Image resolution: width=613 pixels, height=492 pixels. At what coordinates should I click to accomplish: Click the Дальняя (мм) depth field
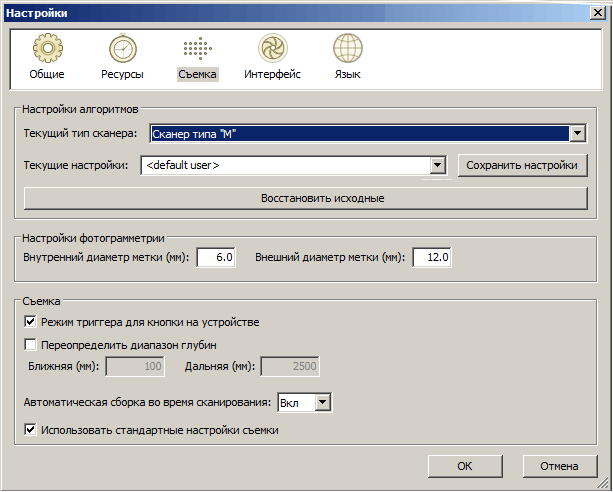click(290, 366)
